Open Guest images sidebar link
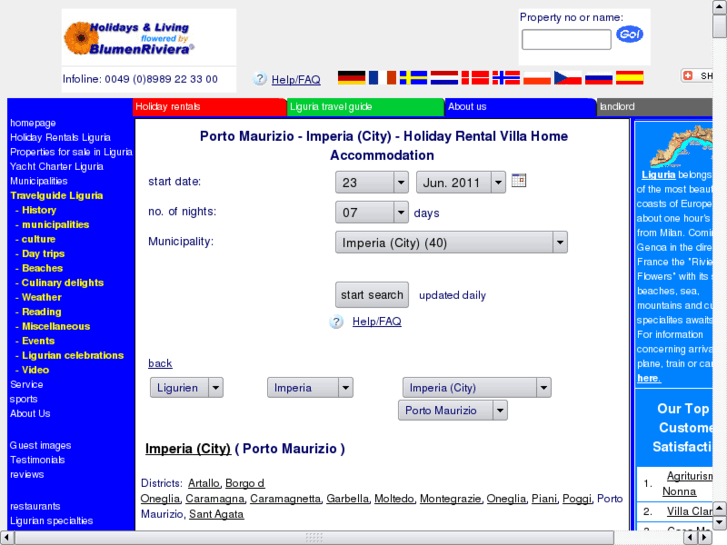 pyautogui.click(x=40, y=445)
